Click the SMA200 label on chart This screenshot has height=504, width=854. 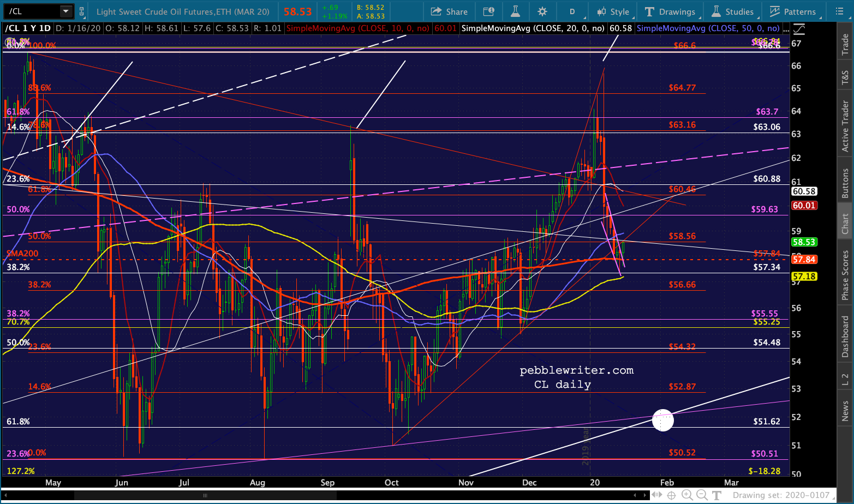(22, 254)
